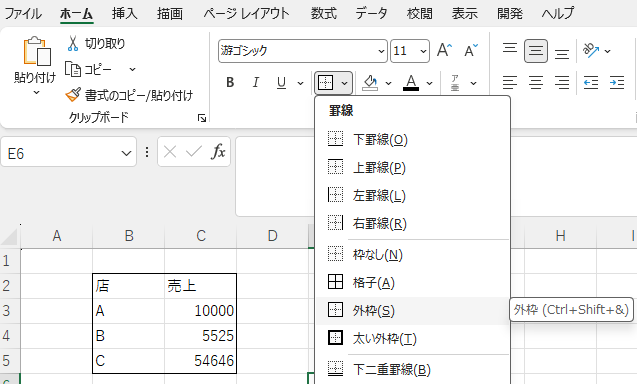Open the clipboard group dialog launcher
The image size is (637, 384).
(202, 118)
